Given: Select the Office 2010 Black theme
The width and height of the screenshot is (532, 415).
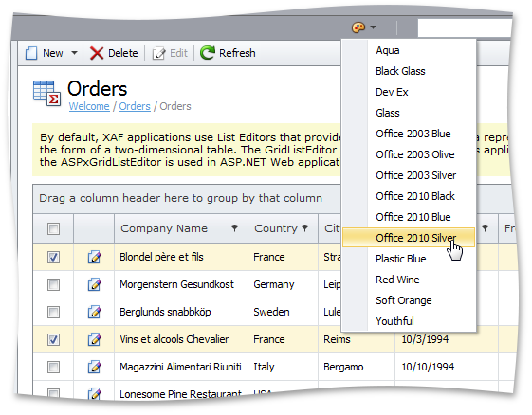Looking at the screenshot, I should (409, 196).
